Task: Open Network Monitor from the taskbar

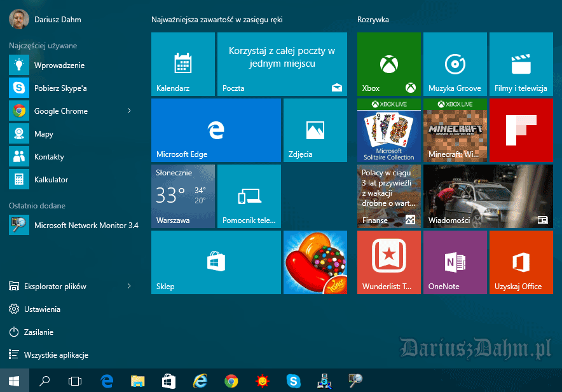Action: coord(355,381)
